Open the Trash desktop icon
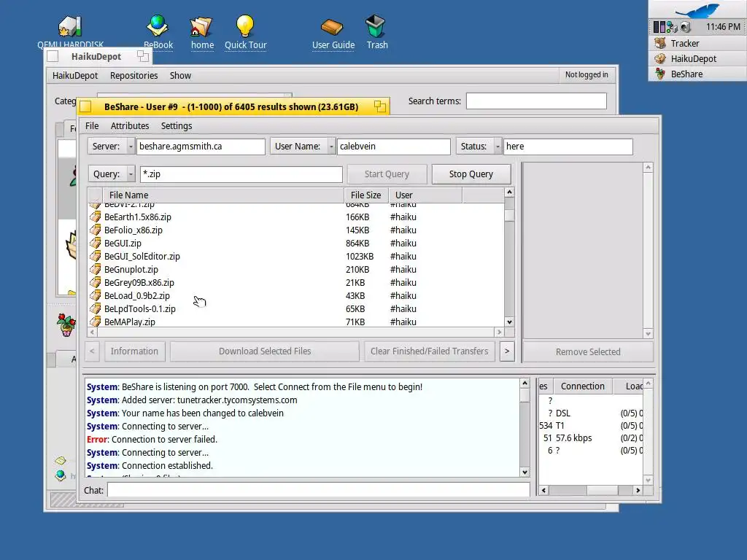Viewport: 747px width, 560px height. point(376,26)
